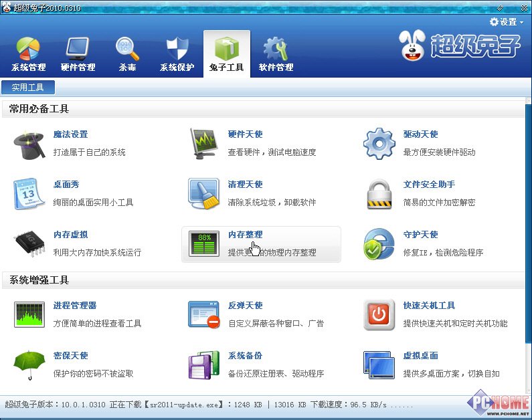Screen dimensions: 532x420
Task: Open the 快速关机工具 power icon
Action: 379,314
